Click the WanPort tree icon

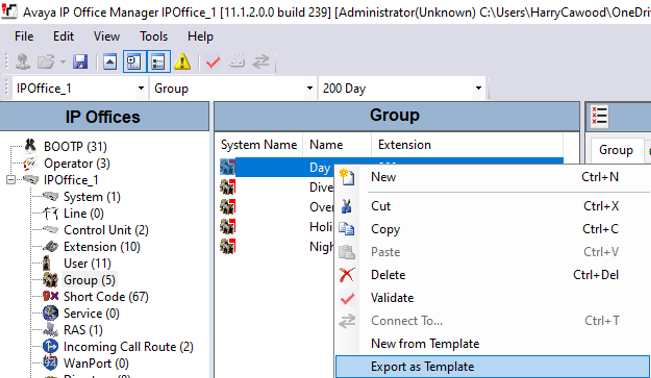click(x=50, y=363)
